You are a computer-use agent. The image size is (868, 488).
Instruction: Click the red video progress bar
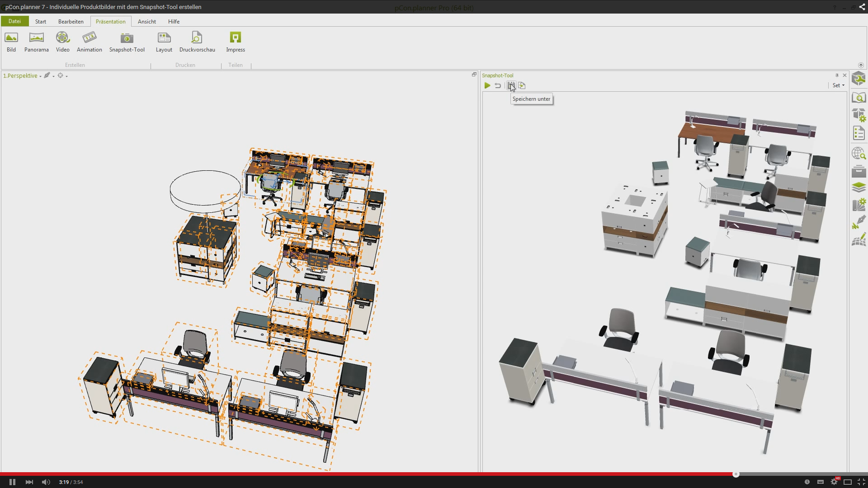click(x=362, y=474)
